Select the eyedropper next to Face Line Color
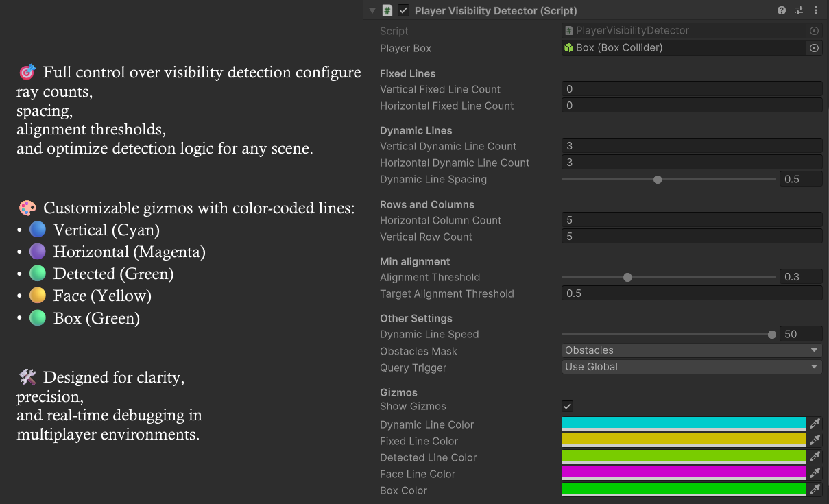The image size is (829, 504). pyautogui.click(x=815, y=472)
